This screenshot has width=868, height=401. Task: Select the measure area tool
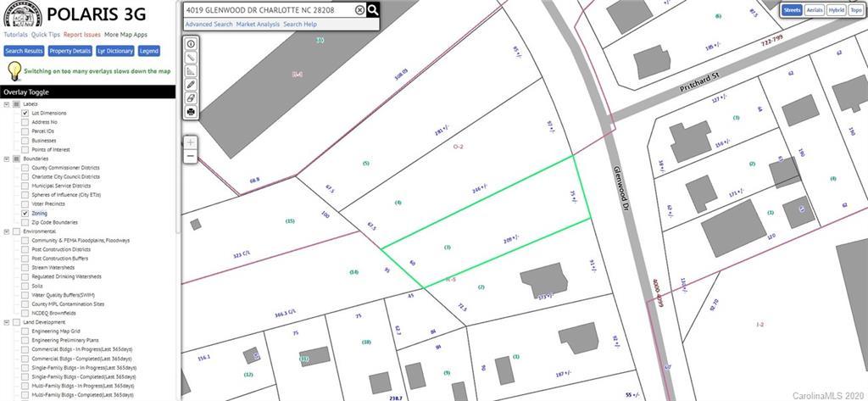tap(191, 71)
